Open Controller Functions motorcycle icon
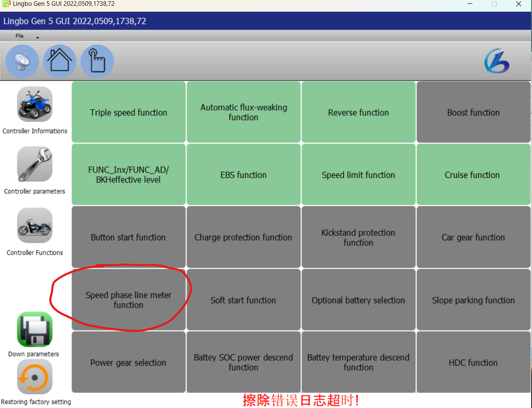The width and height of the screenshot is (532, 408). (35, 225)
